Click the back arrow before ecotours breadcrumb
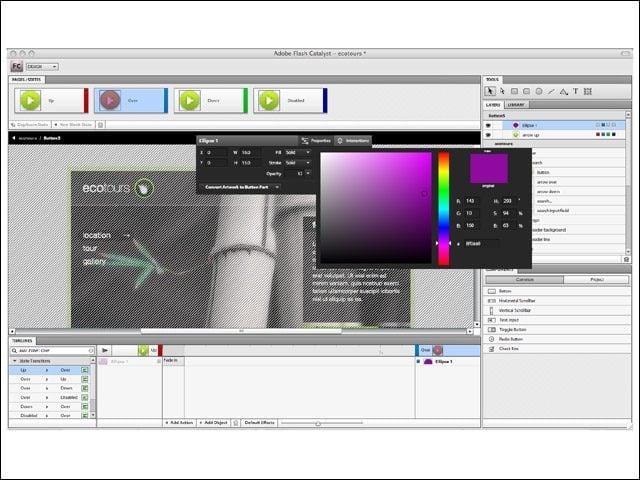 pyautogui.click(x=13, y=138)
